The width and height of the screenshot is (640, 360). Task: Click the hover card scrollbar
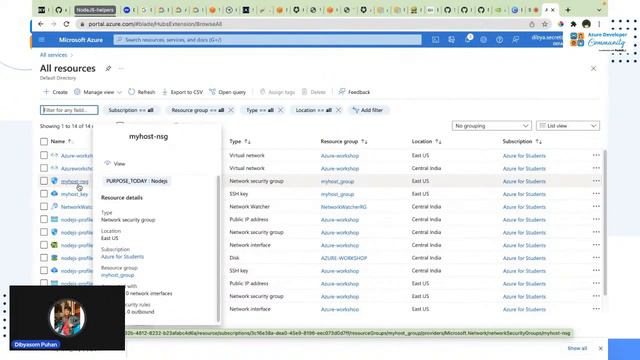tap(218, 249)
